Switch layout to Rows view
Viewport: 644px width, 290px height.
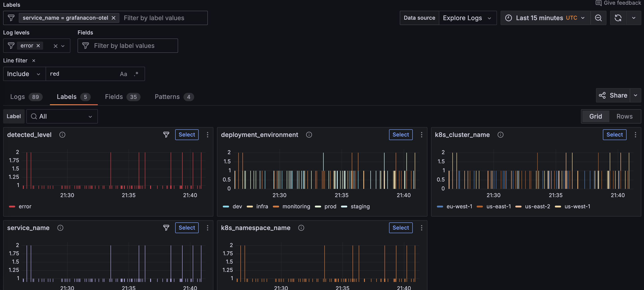pyautogui.click(x=624, y=116)
